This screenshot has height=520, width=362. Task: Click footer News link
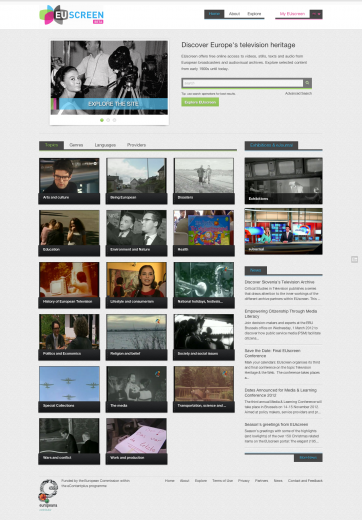[278, 481]
